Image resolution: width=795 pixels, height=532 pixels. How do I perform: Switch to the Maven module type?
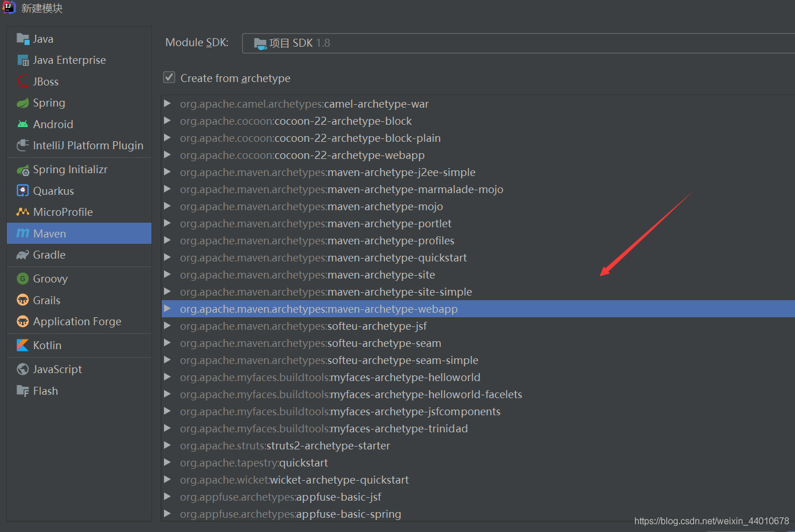pos(79,234)
